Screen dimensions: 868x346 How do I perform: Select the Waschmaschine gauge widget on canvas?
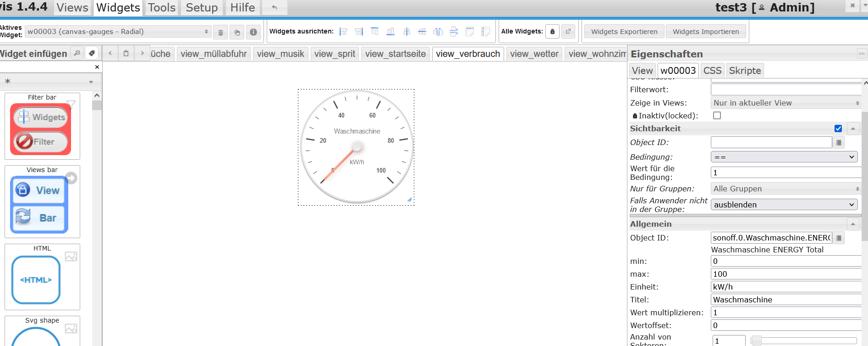point(356,147)
